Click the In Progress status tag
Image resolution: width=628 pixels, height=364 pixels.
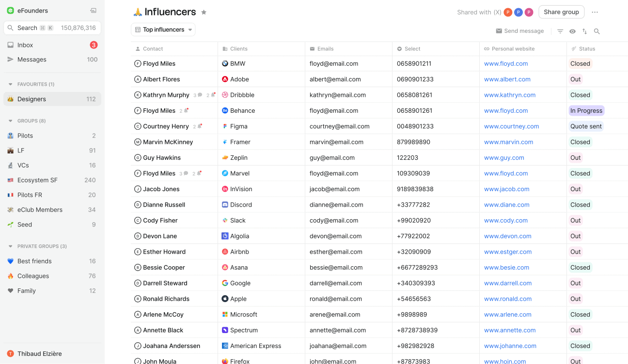tap(586, 111)
